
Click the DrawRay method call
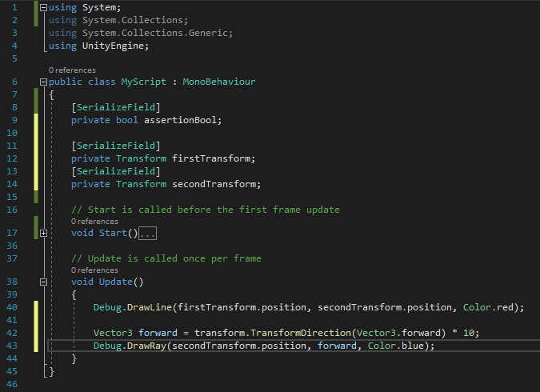pos(145,346)
